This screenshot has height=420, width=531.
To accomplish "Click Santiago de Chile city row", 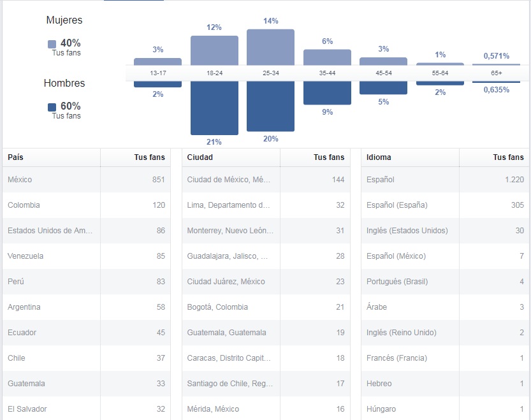I will tap(266, 384).
